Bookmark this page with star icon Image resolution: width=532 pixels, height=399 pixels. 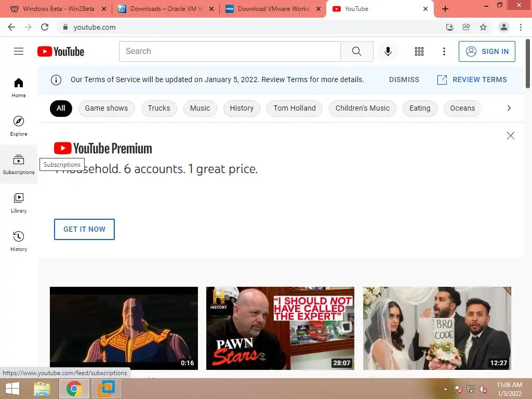pyautogui.click(x=483, y=27)
